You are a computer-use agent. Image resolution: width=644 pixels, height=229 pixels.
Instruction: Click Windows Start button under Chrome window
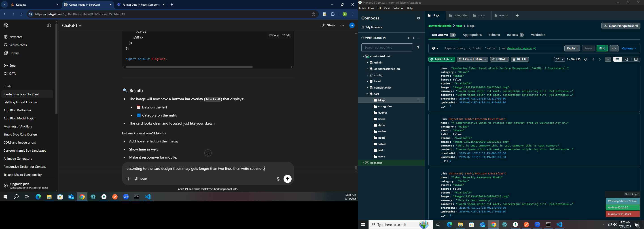(x=5, y=197)
